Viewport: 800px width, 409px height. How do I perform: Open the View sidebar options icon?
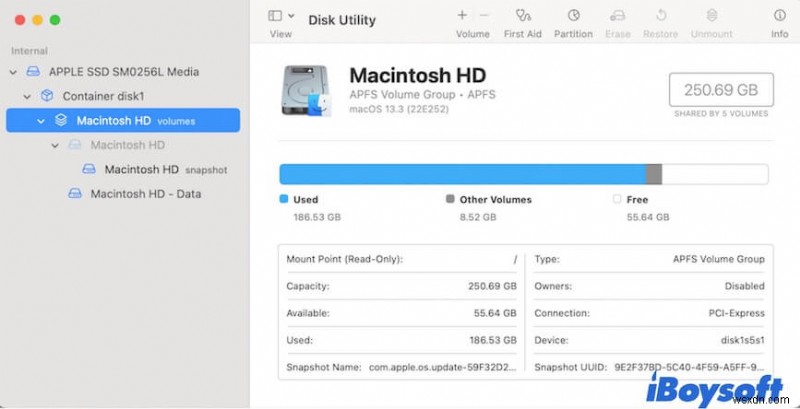click(x=275, y=16)
